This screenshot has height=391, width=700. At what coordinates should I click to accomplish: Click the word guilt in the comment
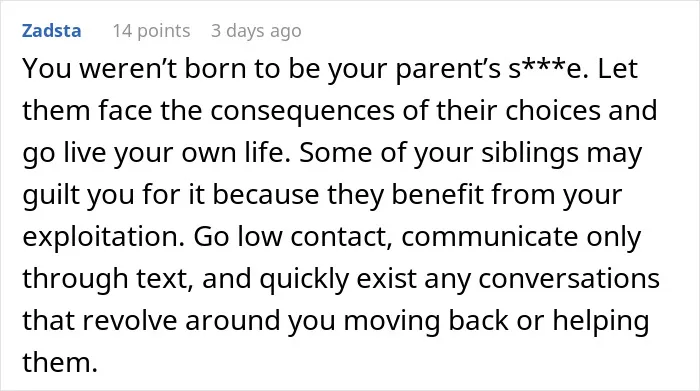tap(50, 195)
